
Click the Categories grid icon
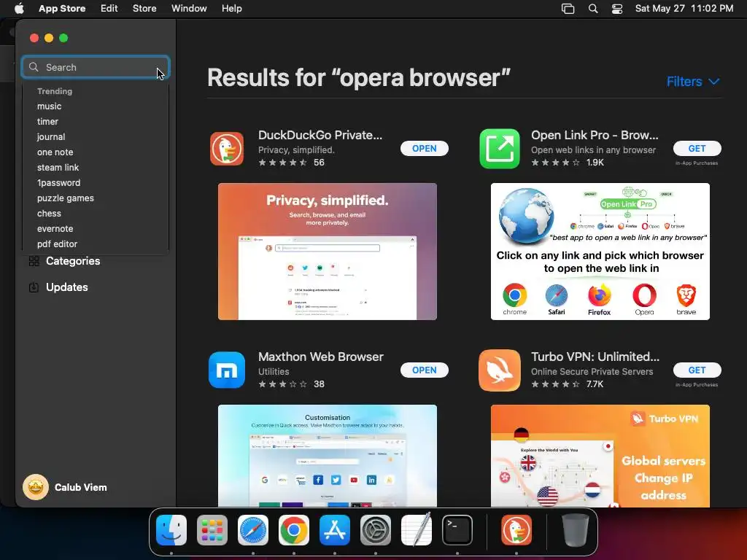click(34, 261)
